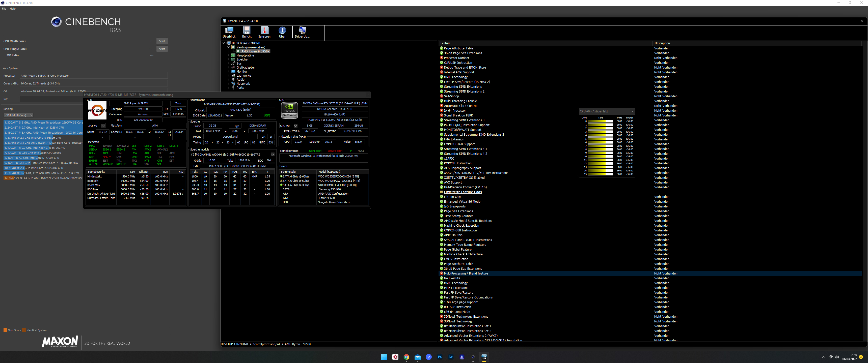This screenshot has width=868, height=363.
Task: Click the Über info icon
Action: (x=282, y=32)
